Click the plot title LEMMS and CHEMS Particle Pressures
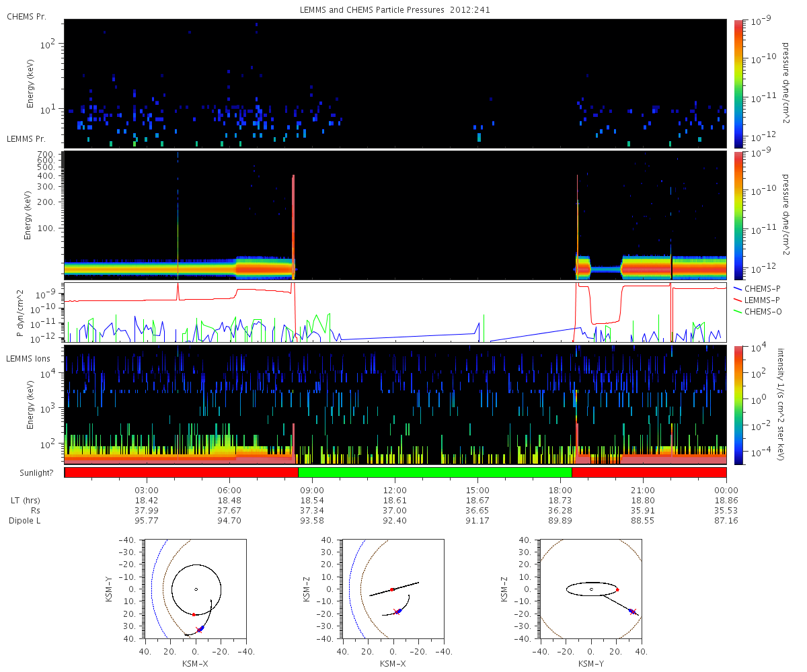The image size is (807, 672). tap(395, 9)
